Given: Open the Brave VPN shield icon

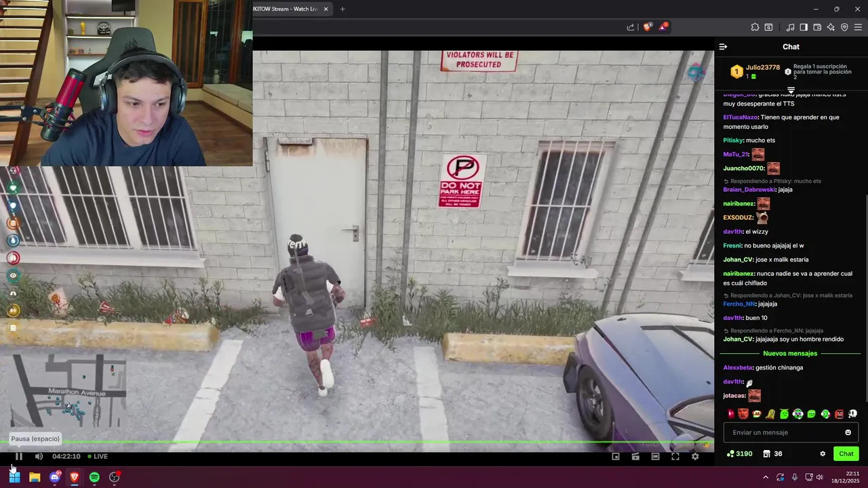Looking at the screenshot, I should (844, 27).
